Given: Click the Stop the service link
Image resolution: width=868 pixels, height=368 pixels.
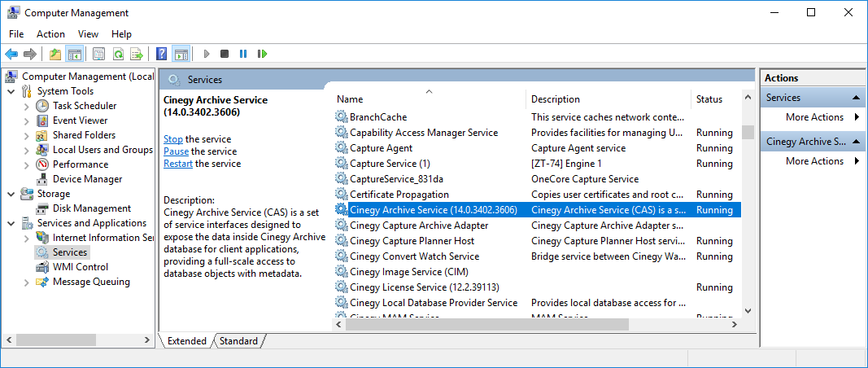Looking at the screenshot, I should [x=173, y=139].
